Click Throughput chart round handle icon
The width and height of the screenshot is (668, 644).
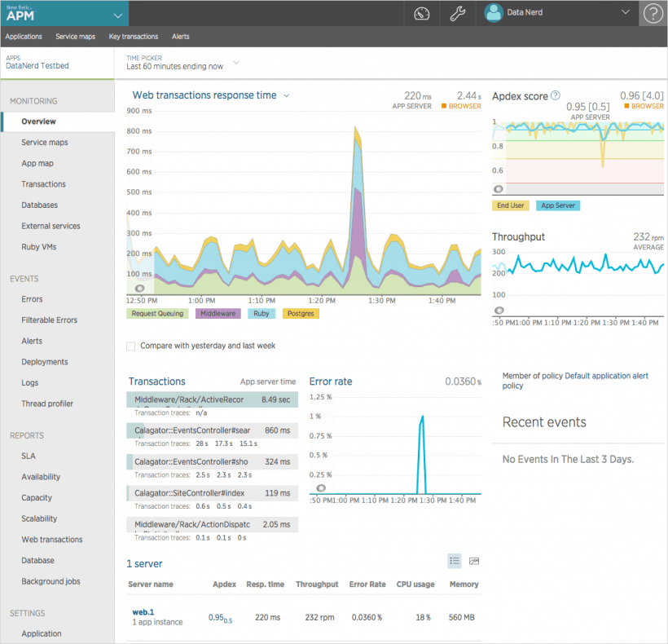pyautogui.click(x=499, y=311)
